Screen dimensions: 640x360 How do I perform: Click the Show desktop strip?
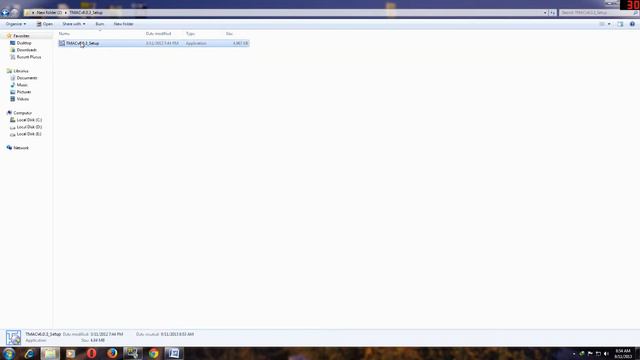638,353
